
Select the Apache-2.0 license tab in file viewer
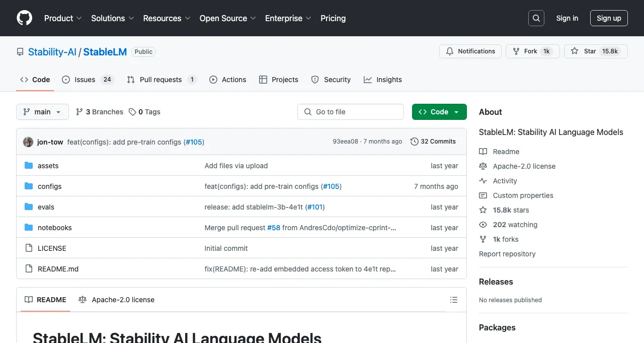click(117, 300)
